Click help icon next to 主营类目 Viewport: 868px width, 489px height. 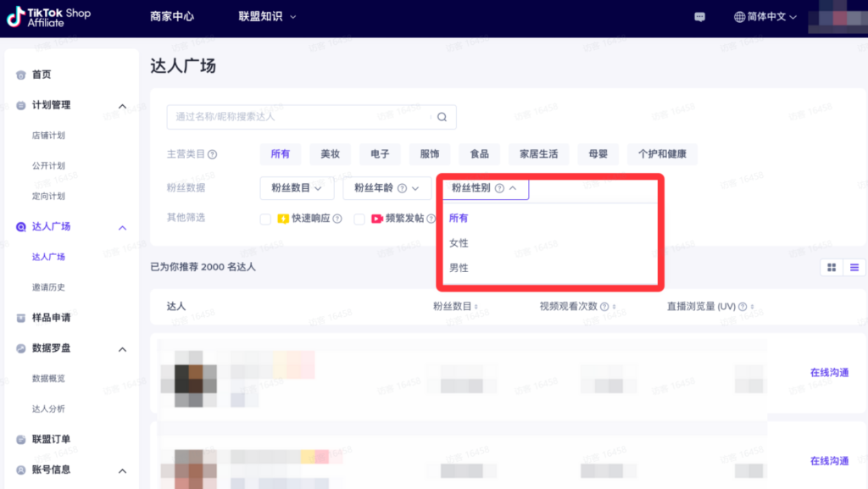pyautogui.click(x=213, y=154)
